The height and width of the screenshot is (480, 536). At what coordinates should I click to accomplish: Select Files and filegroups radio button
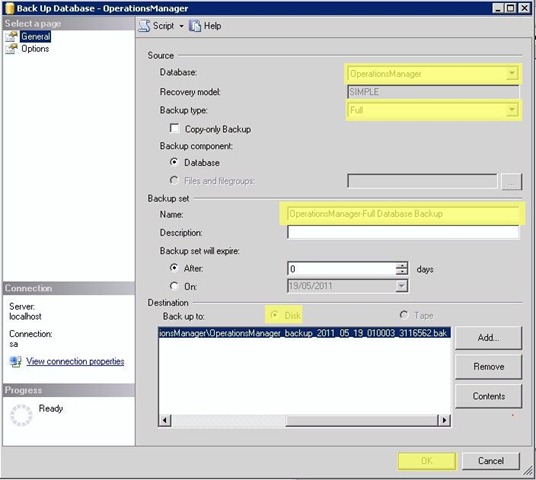(x=174, y=180)
